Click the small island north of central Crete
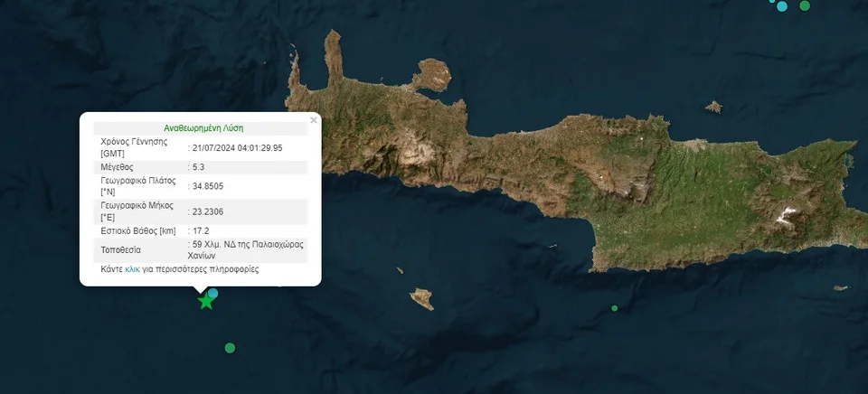The height and width of the screenshot is (394, 868). (713, 107)
